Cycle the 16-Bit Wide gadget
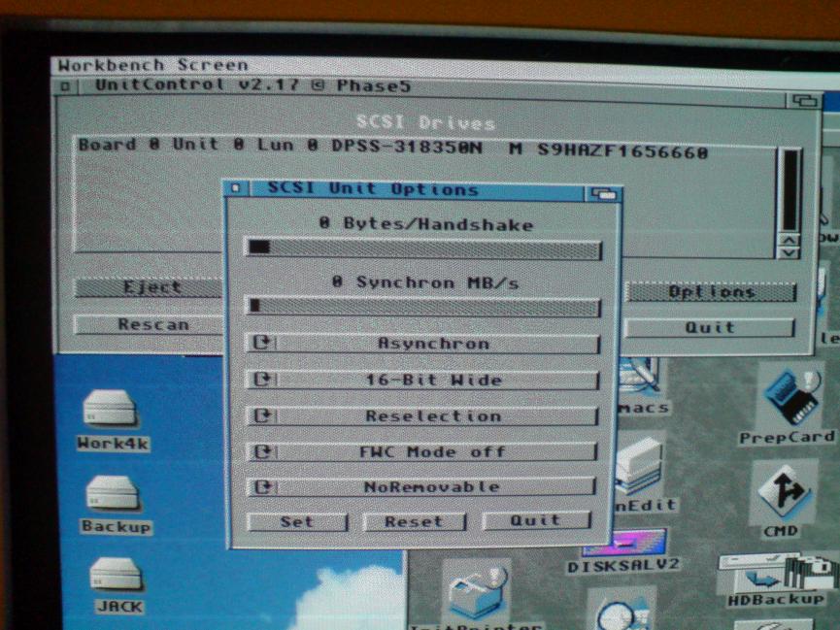This screenshot has width=840, height=630. [422, 381]
